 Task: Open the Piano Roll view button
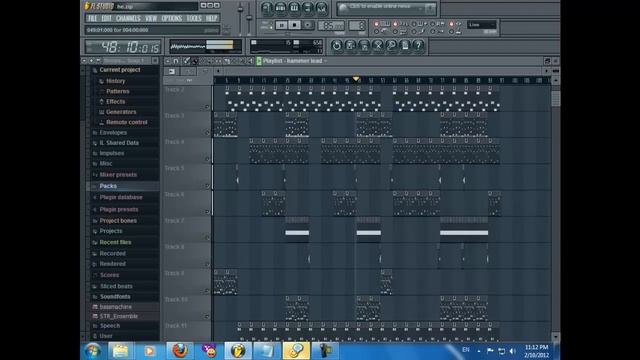pos(294,7)
